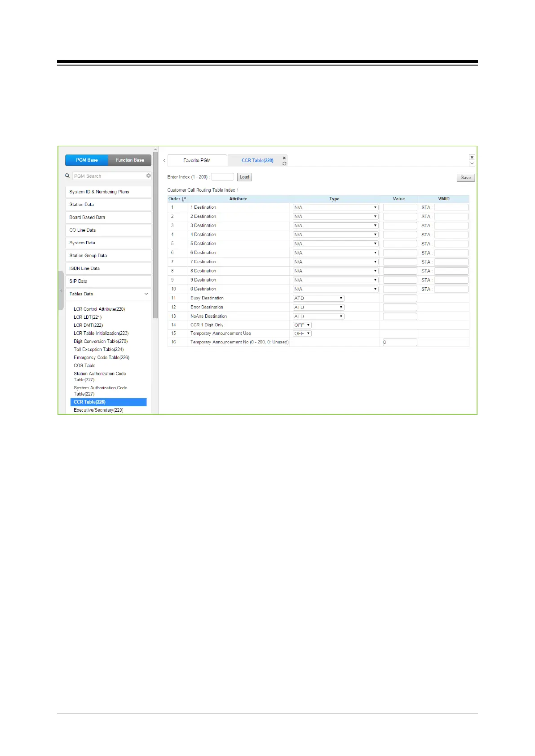Select the CCR Table(228) tab
The width and height of the screenshot is (535, 756).
[x=257, y=160]
